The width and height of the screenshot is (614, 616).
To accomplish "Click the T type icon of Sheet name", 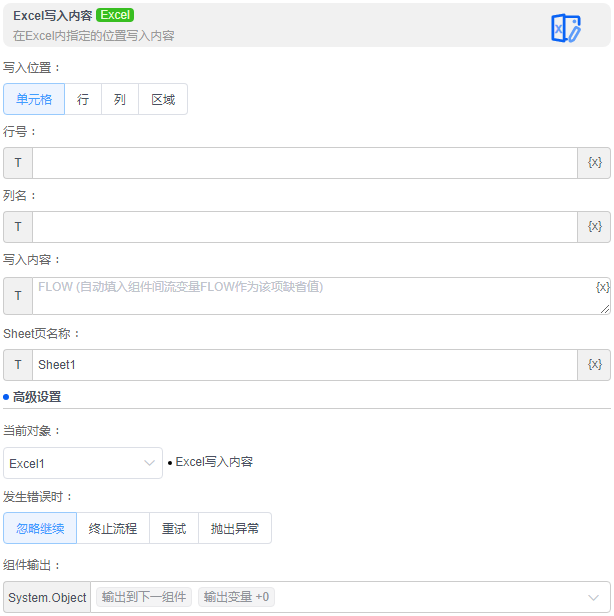I will [18, 365].
